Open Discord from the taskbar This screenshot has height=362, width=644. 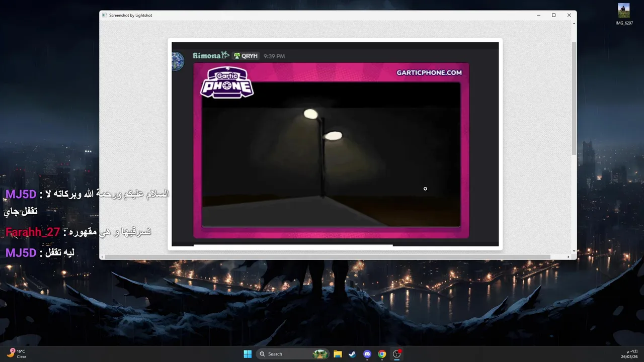tap(367, 354)
